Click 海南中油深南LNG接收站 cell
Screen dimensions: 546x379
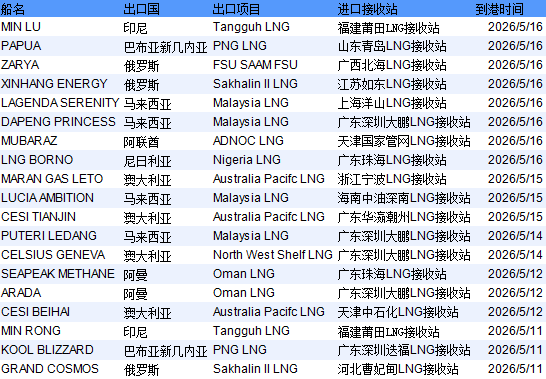coord(404,198)
